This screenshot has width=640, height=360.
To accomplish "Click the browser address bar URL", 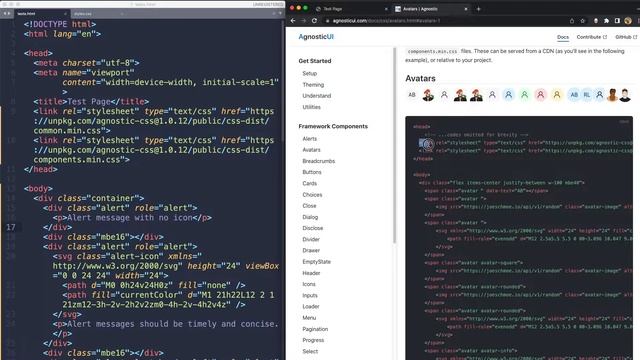I will point(386,20).
